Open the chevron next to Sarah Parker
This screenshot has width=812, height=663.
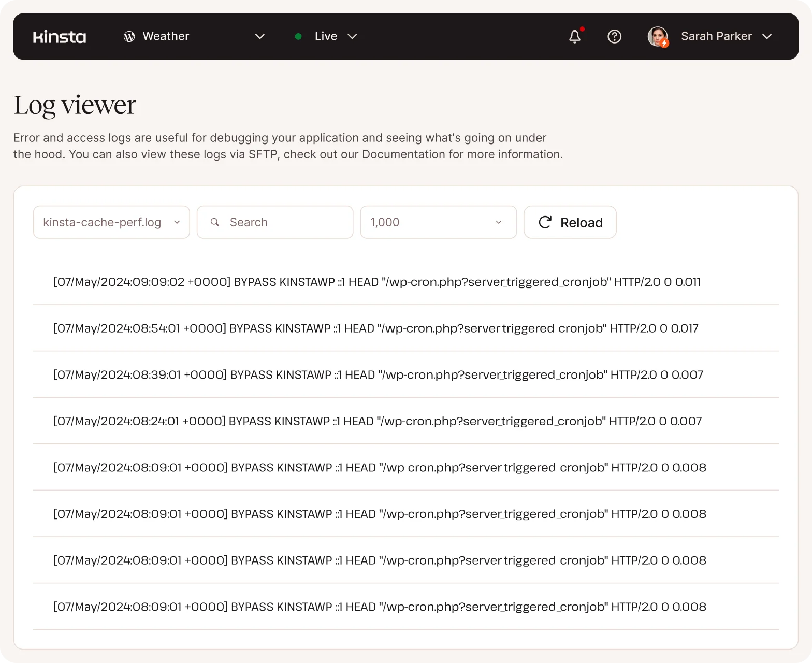coord(767,36)
